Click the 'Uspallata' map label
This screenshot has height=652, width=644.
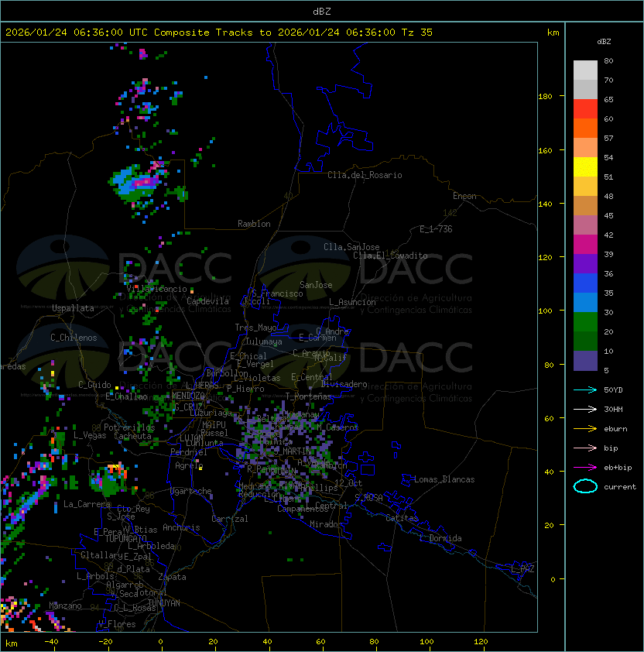[73, 308]
